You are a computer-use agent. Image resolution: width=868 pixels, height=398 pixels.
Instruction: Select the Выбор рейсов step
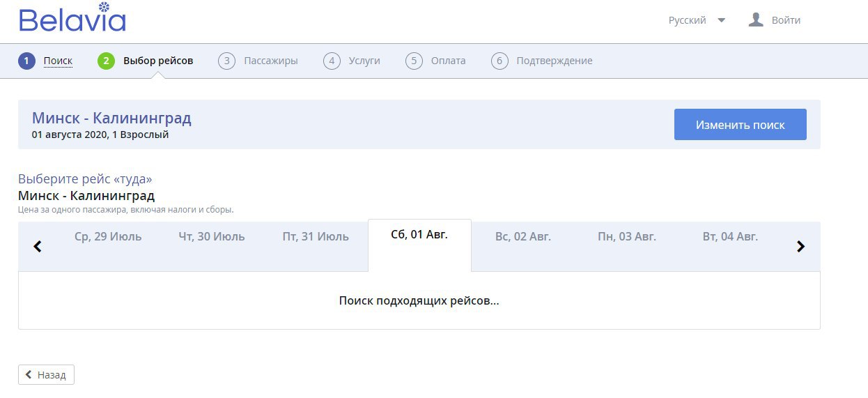[158, 61]
